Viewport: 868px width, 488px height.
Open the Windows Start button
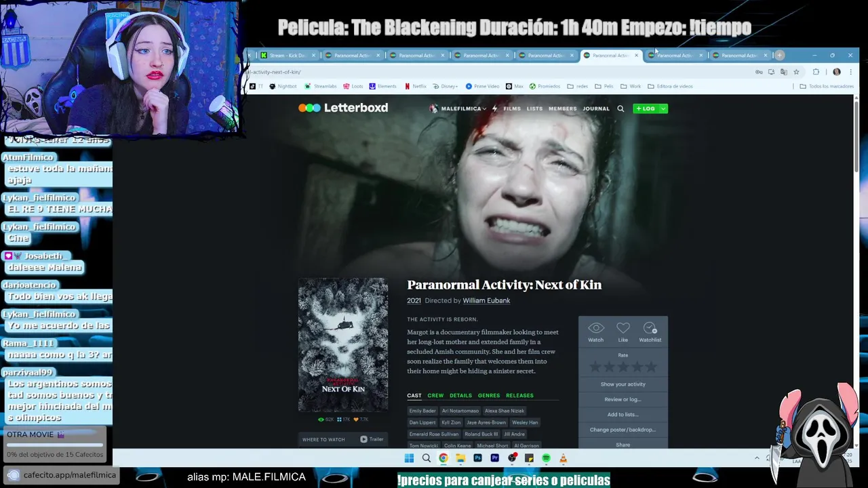point(409,458)
